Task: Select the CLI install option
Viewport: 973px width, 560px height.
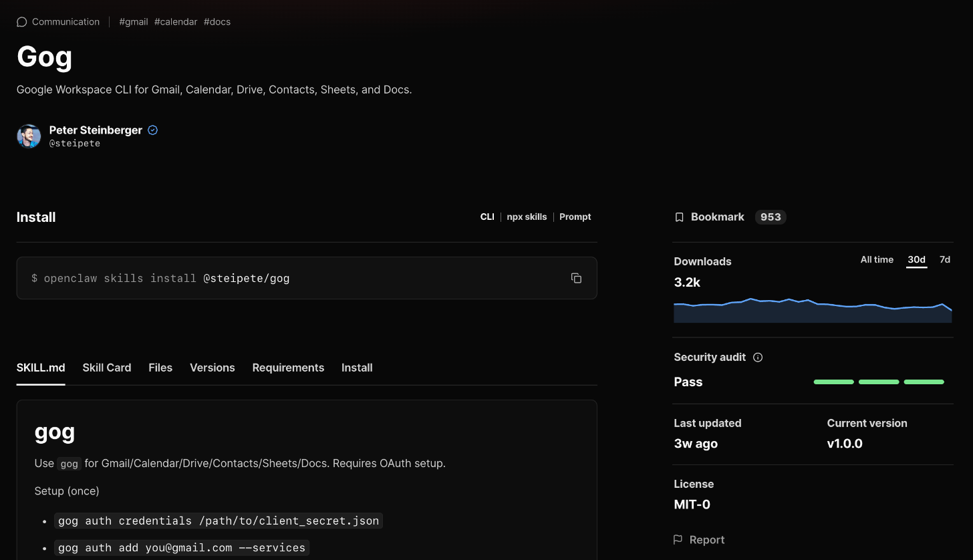Action: tap(487, 217)
